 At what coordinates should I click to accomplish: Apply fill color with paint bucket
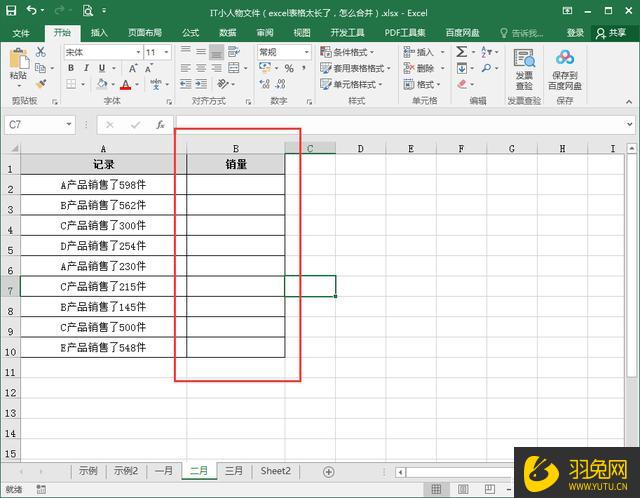[102, 84]
